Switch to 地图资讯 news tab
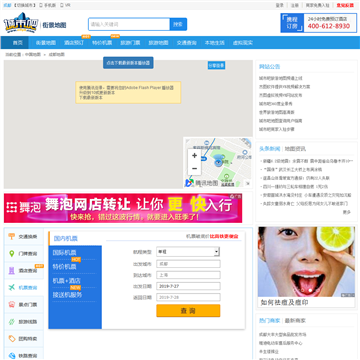360x360 pixels. (295, 149)
